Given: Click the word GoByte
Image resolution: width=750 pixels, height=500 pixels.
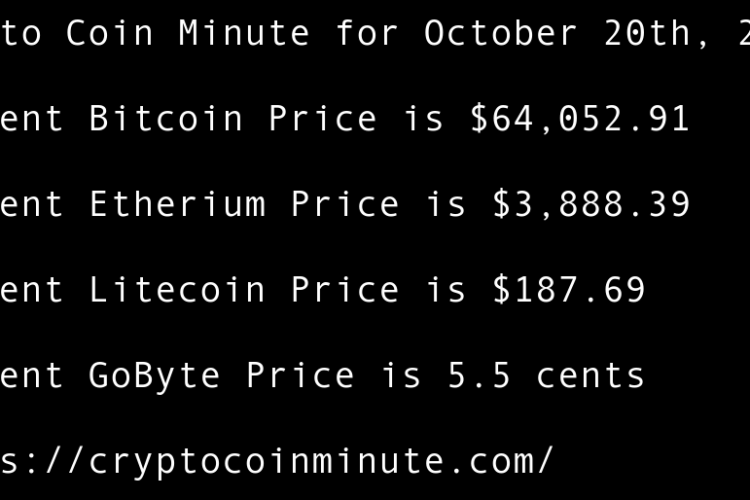Looking at the screenshot, I should tap(155, 376).
